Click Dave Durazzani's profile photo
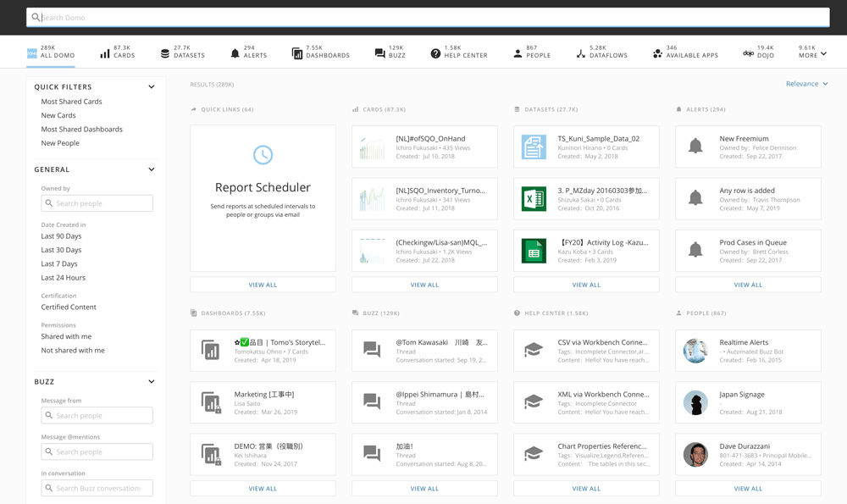Image resolution: width=847 pixels, height=504 pixels. 695,454
